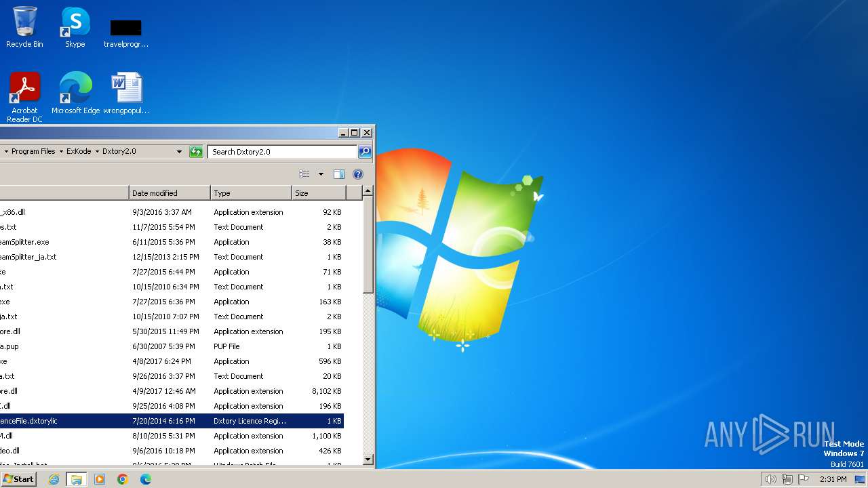Click the 2:31 PM clock
The width and height of the screenshot is (868, 488).
pyautogui.click(x=833, y=479)
